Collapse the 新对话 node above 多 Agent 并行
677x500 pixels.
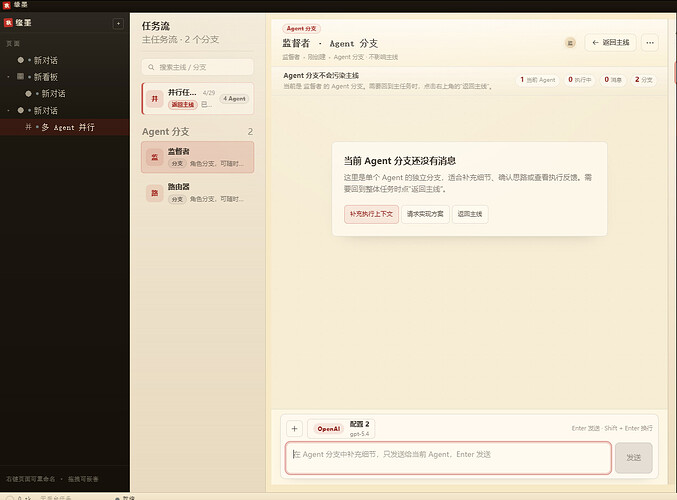(8, 111)
